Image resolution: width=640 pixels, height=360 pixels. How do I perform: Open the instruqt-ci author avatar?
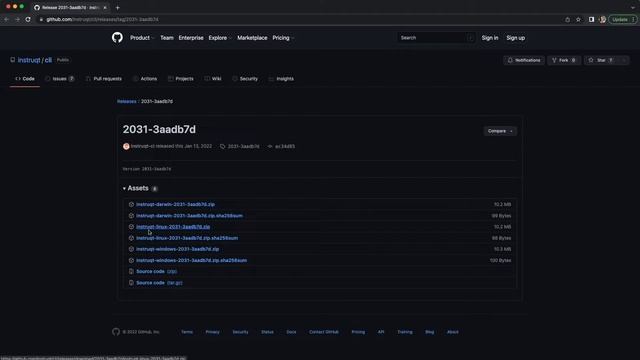click(126, 146)
